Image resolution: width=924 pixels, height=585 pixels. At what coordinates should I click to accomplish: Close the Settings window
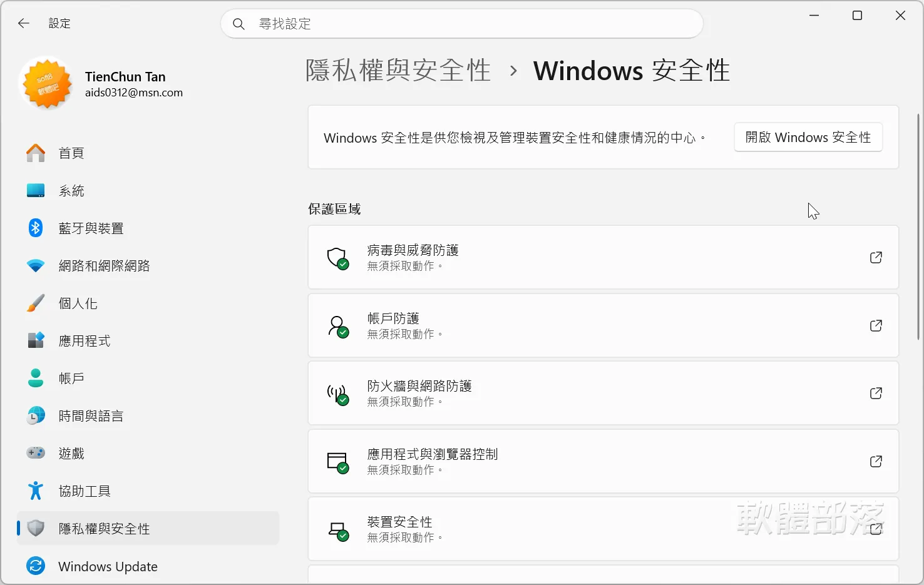pos(901,16)
